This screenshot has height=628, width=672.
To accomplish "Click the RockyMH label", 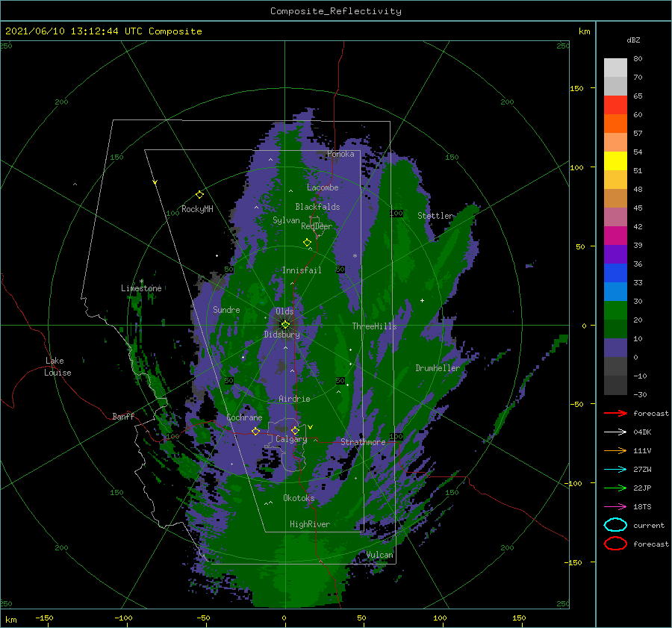I will (197, 209).
